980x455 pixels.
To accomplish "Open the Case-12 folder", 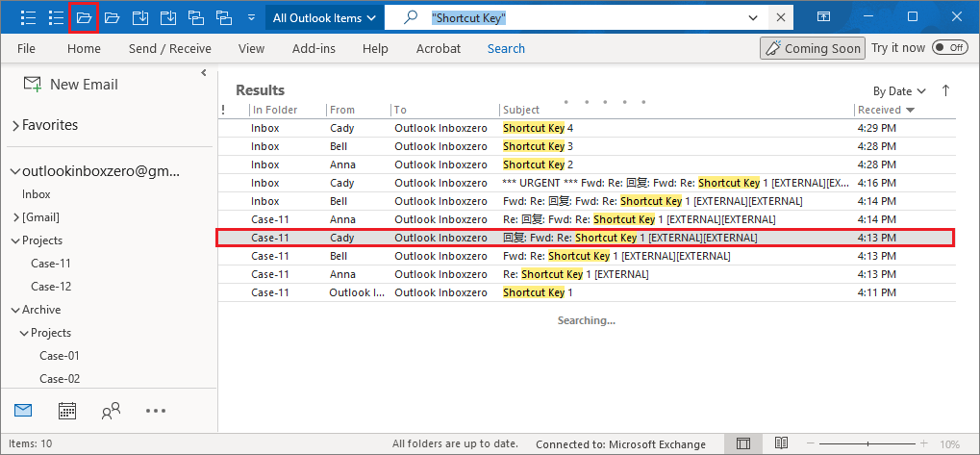I will [51, 286].
